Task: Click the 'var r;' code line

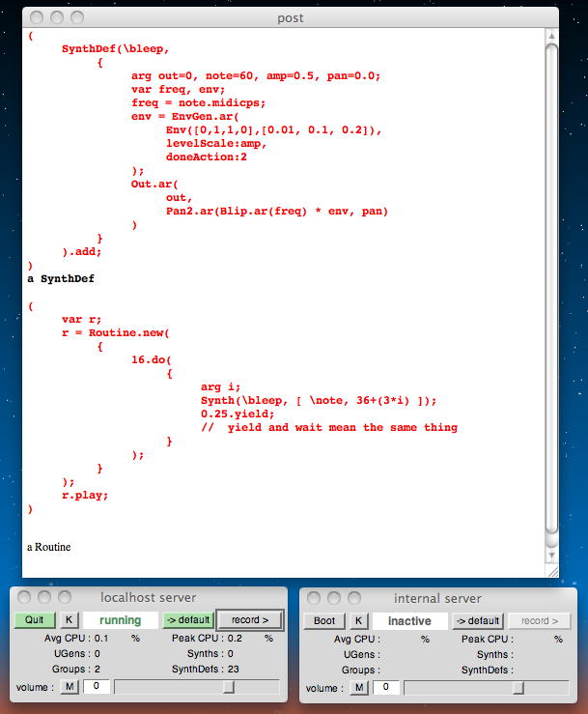Action: pos(81,319)
